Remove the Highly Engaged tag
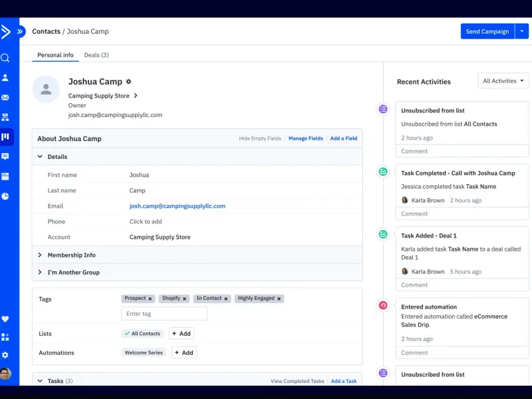This screenshot has width=532, height=399. click(279, 299)
